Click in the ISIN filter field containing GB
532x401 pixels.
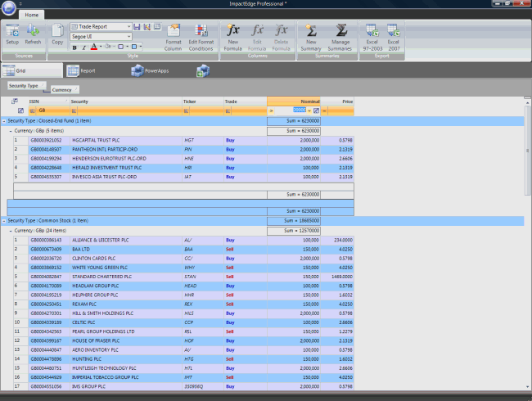52,110
